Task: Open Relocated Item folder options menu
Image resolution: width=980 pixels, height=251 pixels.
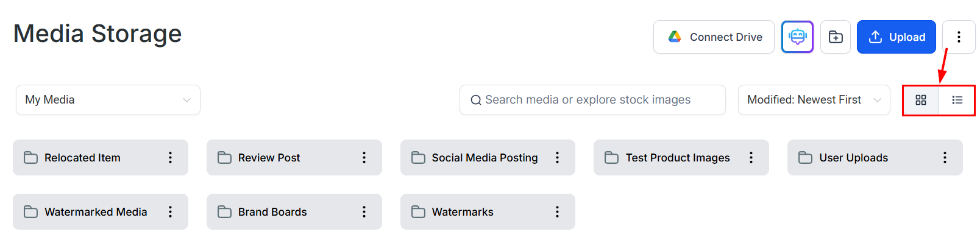Action: click(x=170, y=158)
